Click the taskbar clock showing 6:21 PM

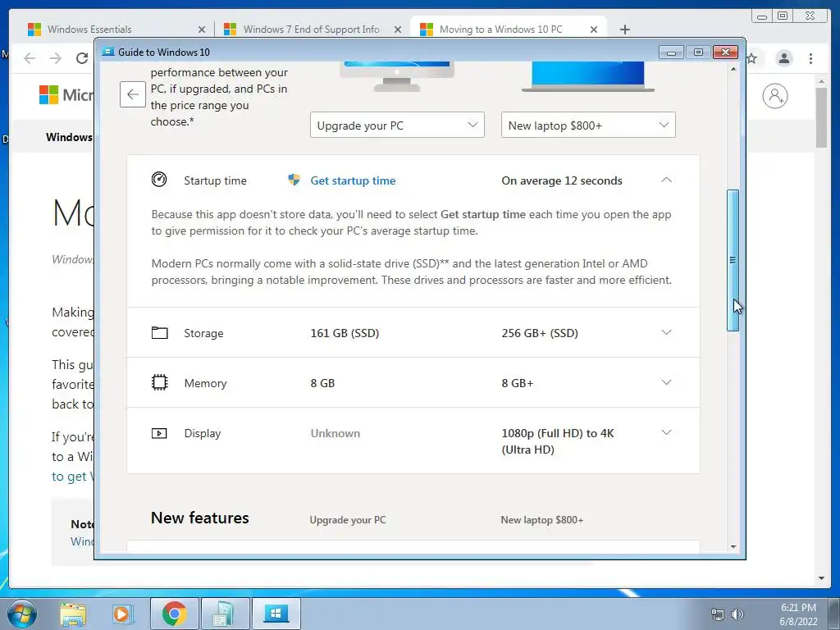(798, 614)
